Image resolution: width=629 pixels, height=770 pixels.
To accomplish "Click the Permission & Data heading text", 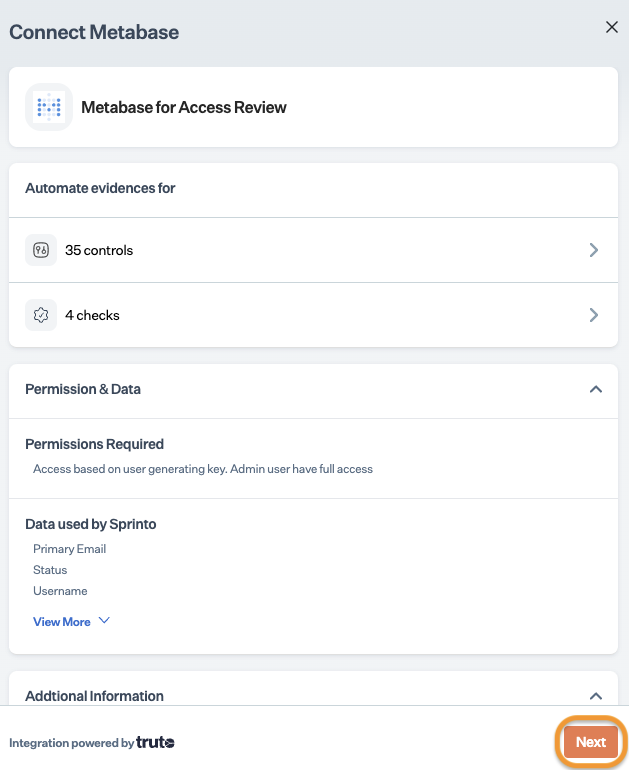I will (x=83, y=389).
